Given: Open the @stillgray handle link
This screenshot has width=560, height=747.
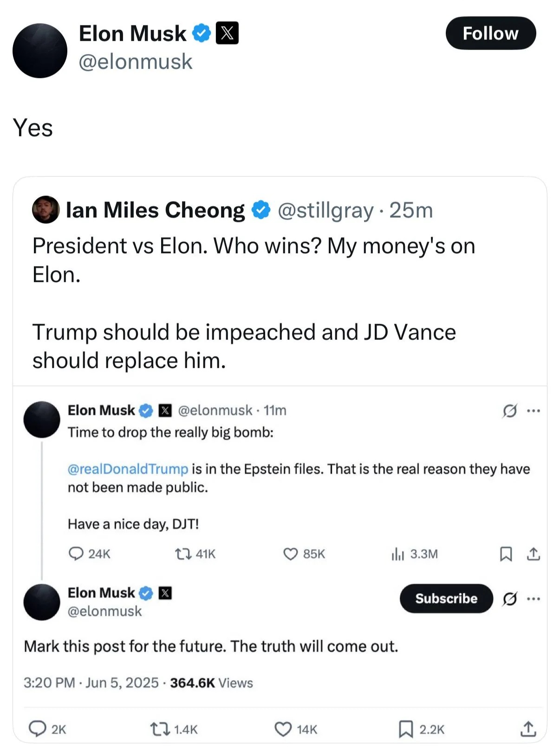Looking at the screenshot, I should [x=326, y=210].
